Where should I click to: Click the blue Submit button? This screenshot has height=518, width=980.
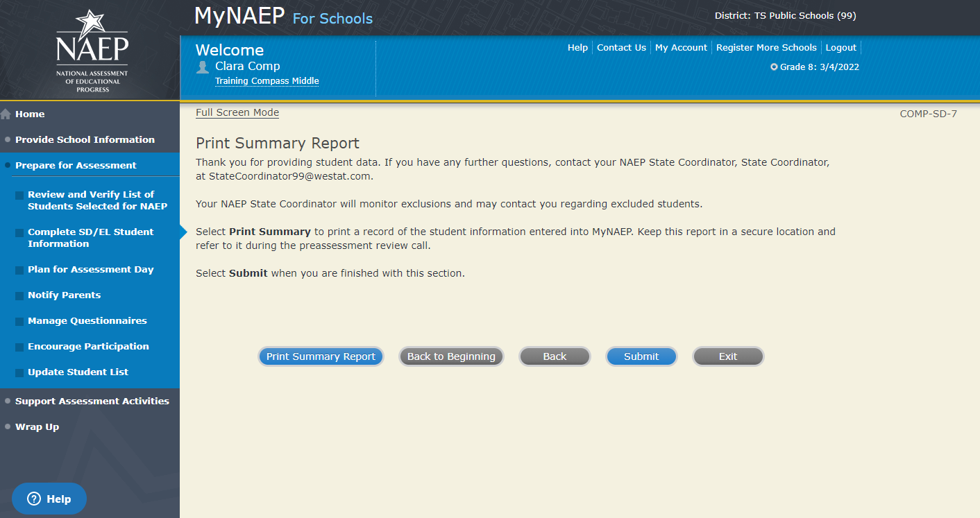click(641, 356)
